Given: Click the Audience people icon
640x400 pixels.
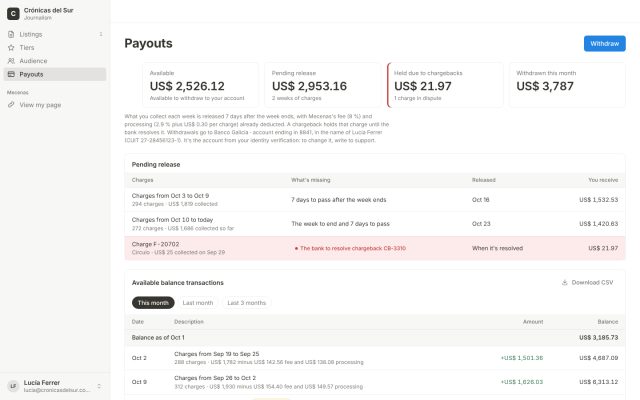Looking at the screenshot, I should click(x=11, y=61).
